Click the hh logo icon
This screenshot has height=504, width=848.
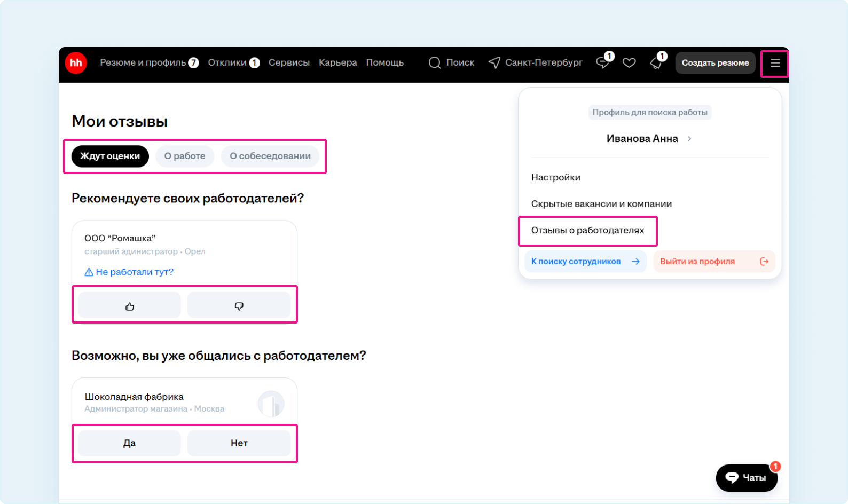pos(76,63)
